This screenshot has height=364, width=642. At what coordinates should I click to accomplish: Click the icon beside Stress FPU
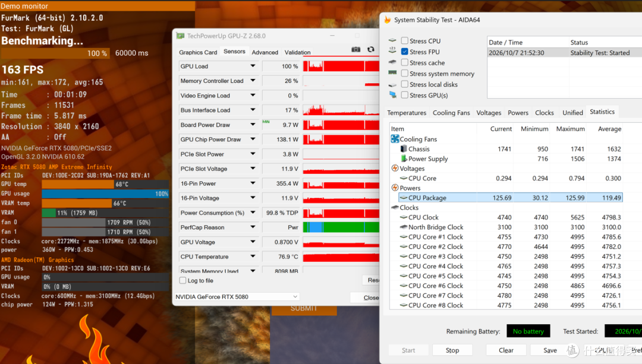(x=392, y=51)
